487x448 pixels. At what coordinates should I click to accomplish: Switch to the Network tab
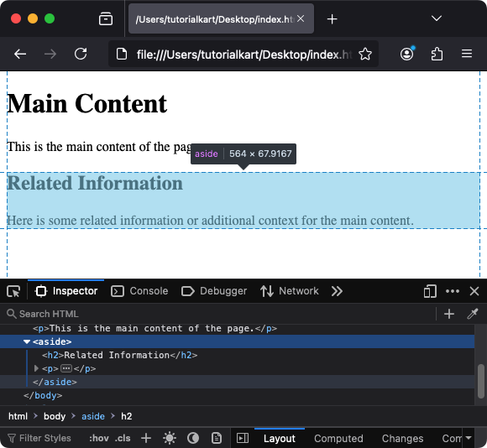coord(289,291)
